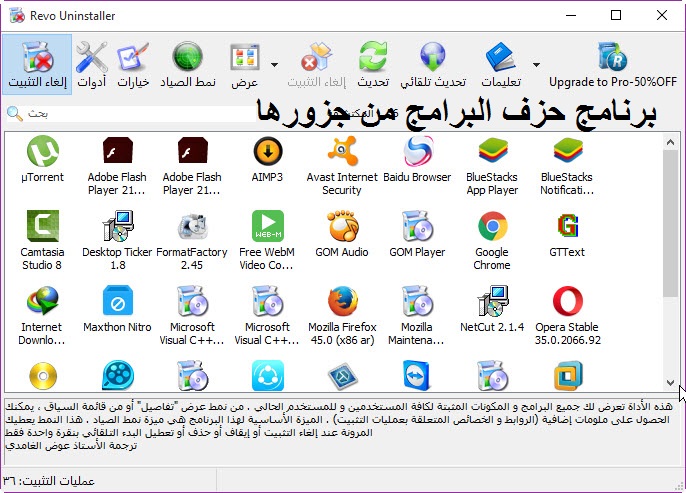Click the Revo Uninstaller title bar icon
This screenshot has width=686, height=493.
tap(17, 16)
